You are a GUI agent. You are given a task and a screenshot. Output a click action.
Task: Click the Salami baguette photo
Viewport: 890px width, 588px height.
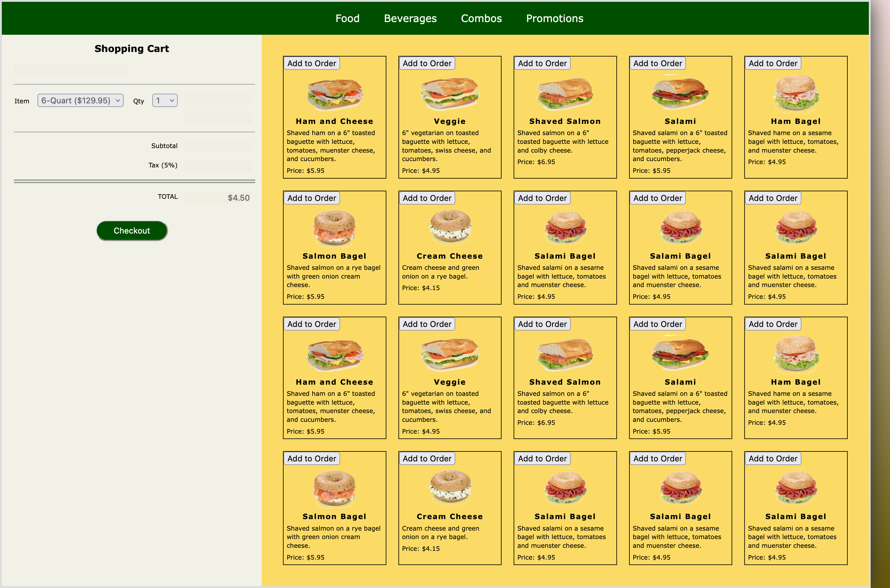[680, 93]
